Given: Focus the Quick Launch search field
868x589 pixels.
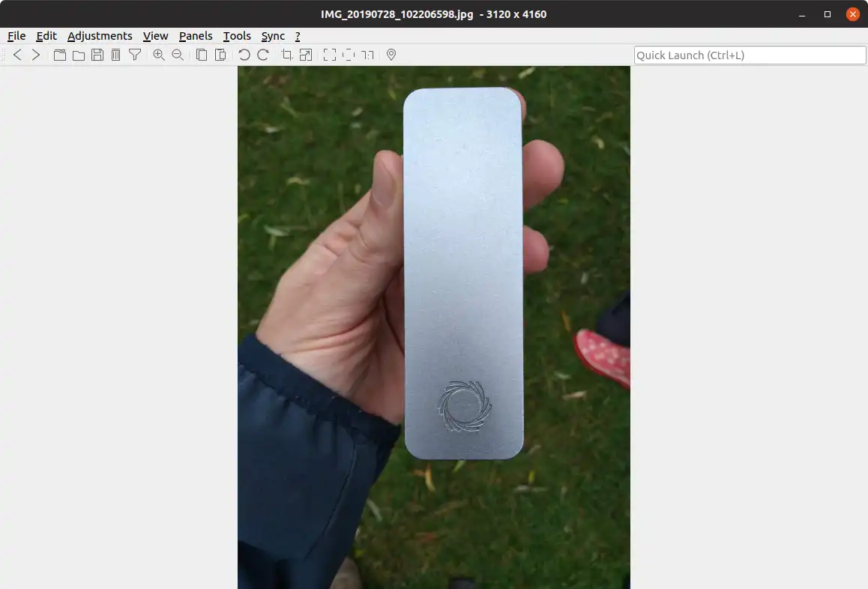Looking at the screenshot, I should 750,55.
